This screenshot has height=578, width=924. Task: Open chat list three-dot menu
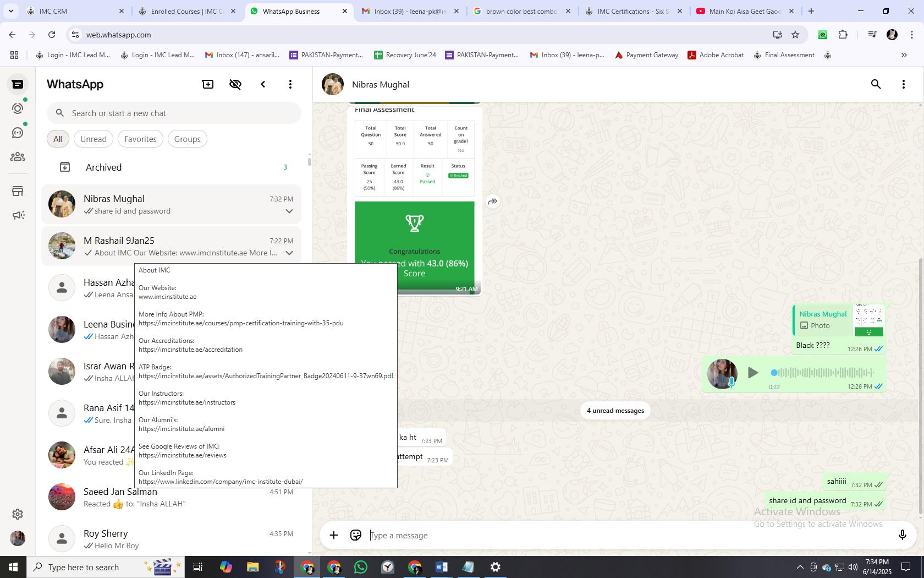click(x=290, y=84)
